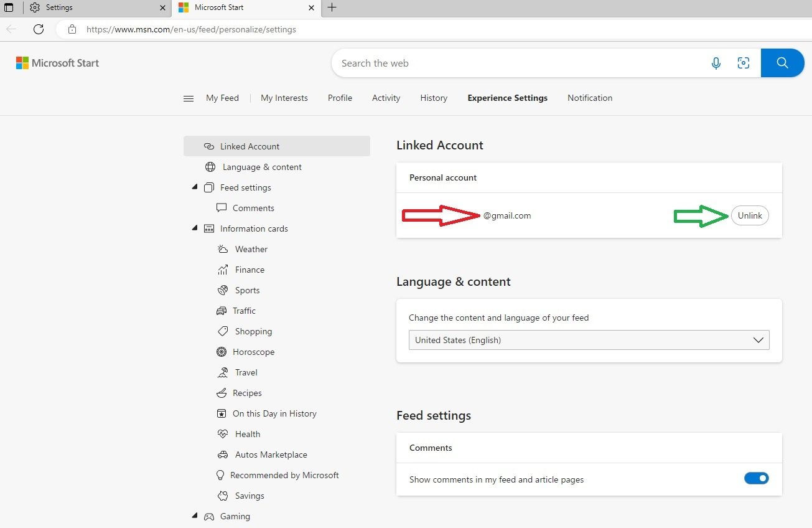Click the On this Day calendar icon

[x=222, y=413]
